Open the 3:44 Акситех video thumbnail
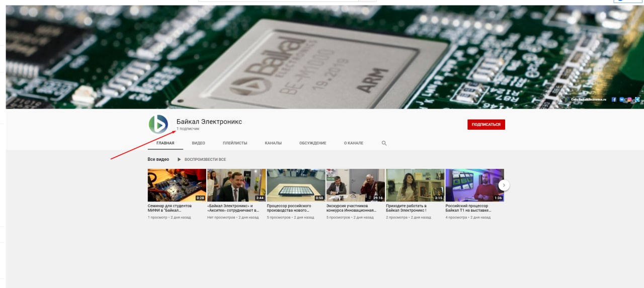This screenshot has height=288, width=644. (236, 185)
